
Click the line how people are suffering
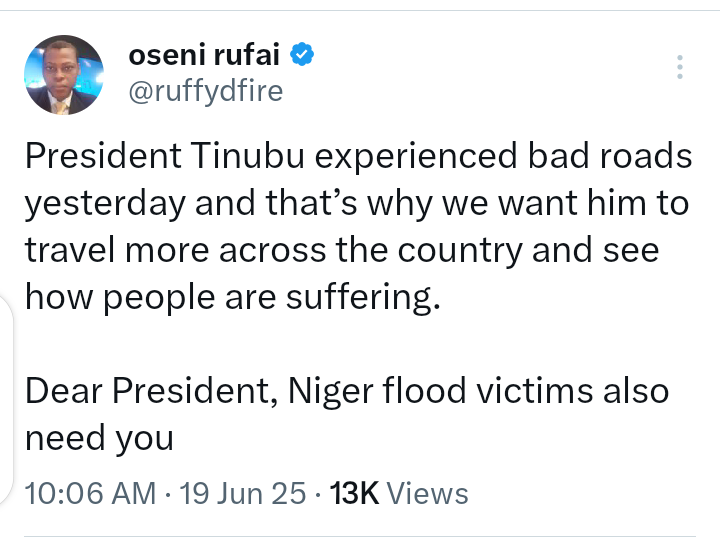click(x=232, y=296)
